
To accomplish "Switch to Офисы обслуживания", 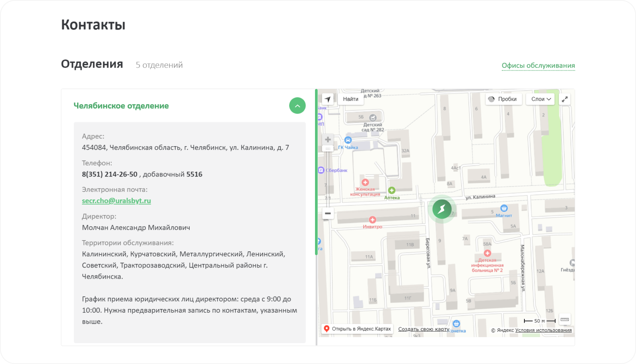I will (538, 66).
